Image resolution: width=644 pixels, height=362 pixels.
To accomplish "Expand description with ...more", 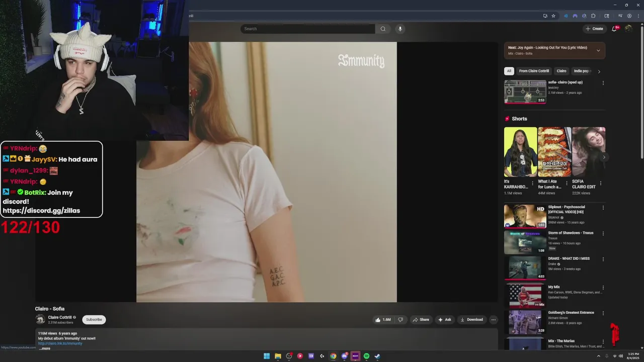I will [45, 348].
